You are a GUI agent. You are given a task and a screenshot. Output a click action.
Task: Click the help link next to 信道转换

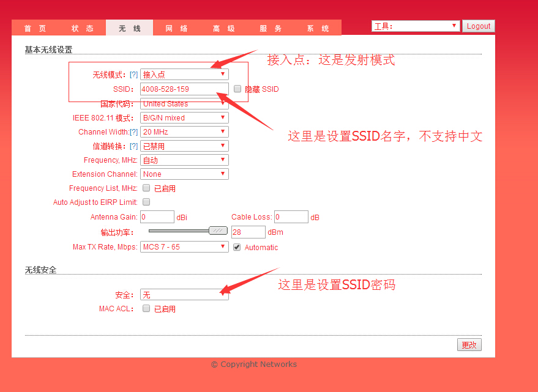point(134,146)
